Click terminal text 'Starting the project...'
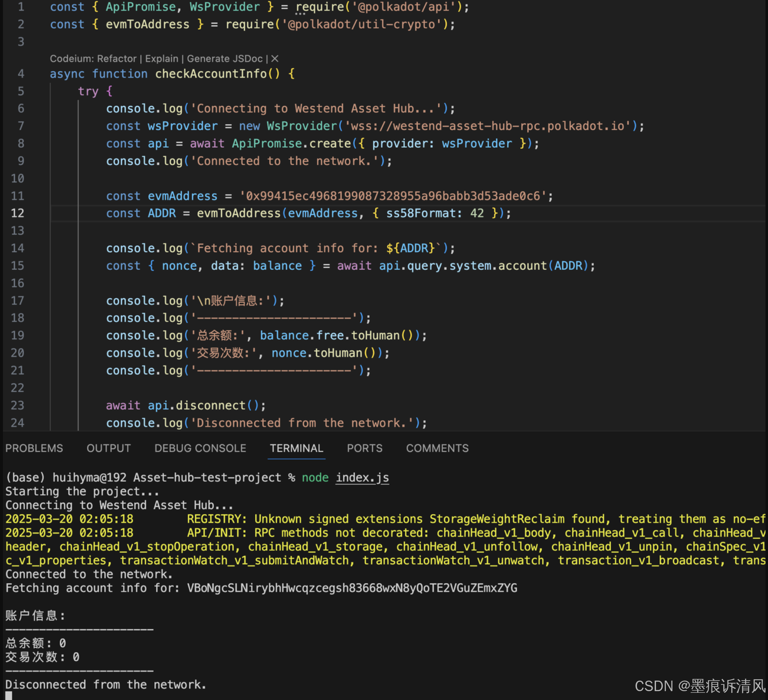This screenshot has width=768, height=700. click(x=83, y=491)
